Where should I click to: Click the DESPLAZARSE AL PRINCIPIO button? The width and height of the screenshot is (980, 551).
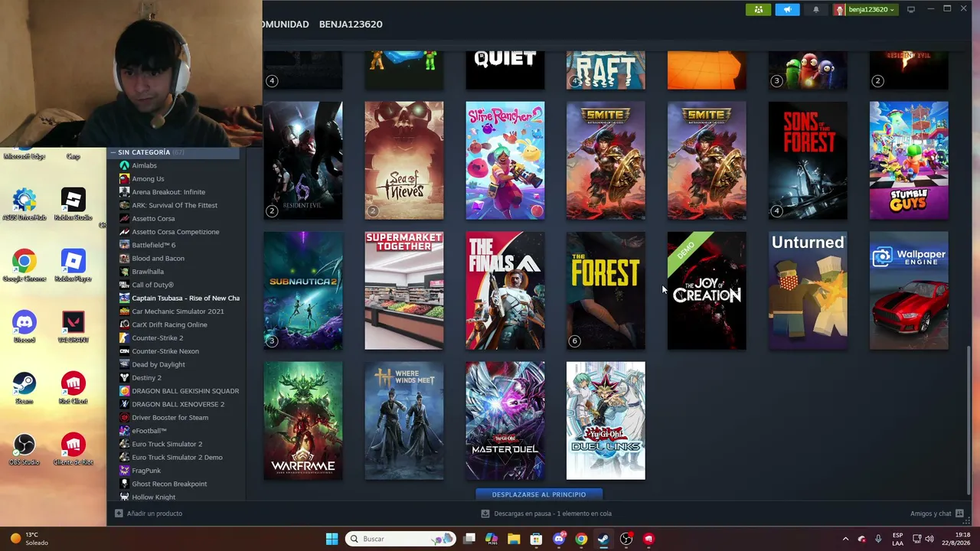(539, 494)
